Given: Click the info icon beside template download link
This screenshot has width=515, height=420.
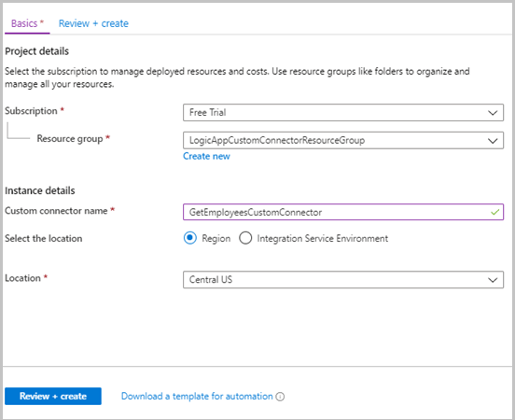Looking at the screenshot, I should coord(280,397).
